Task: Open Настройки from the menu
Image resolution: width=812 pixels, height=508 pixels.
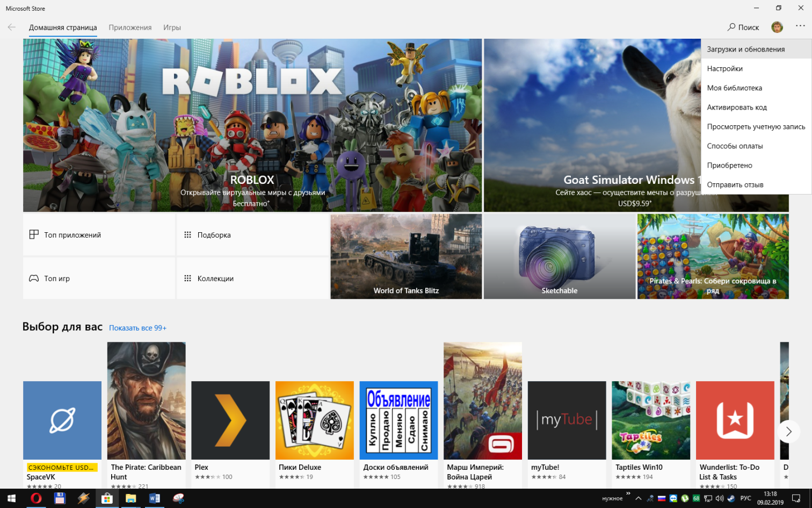Action: point(756,68)
